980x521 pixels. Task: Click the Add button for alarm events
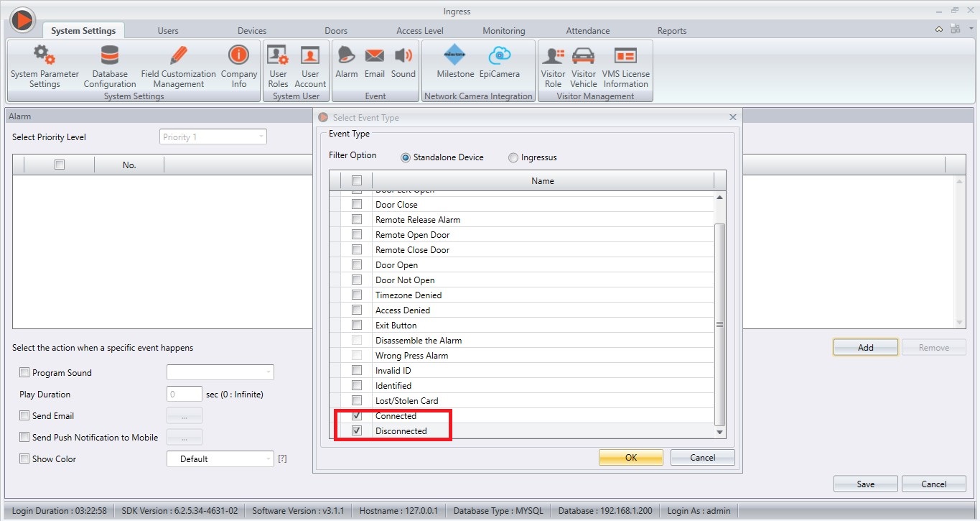[x=866, y=348]
